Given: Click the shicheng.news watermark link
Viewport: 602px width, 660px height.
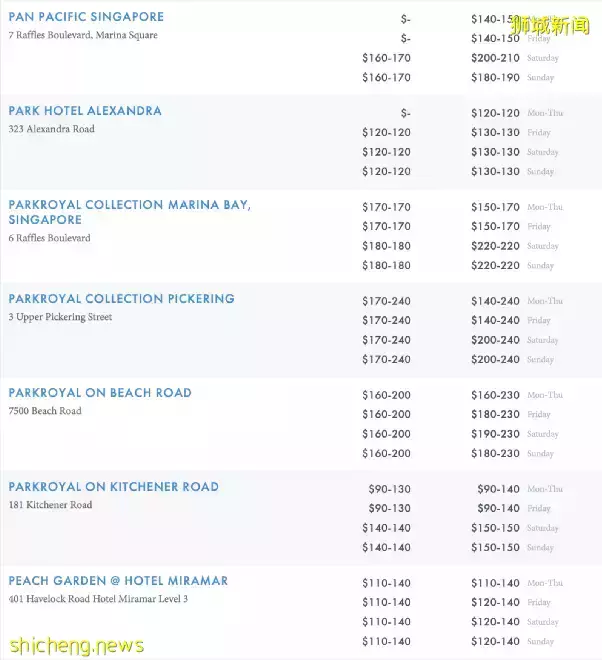Looking at the screenshot, I should point(73,645).
